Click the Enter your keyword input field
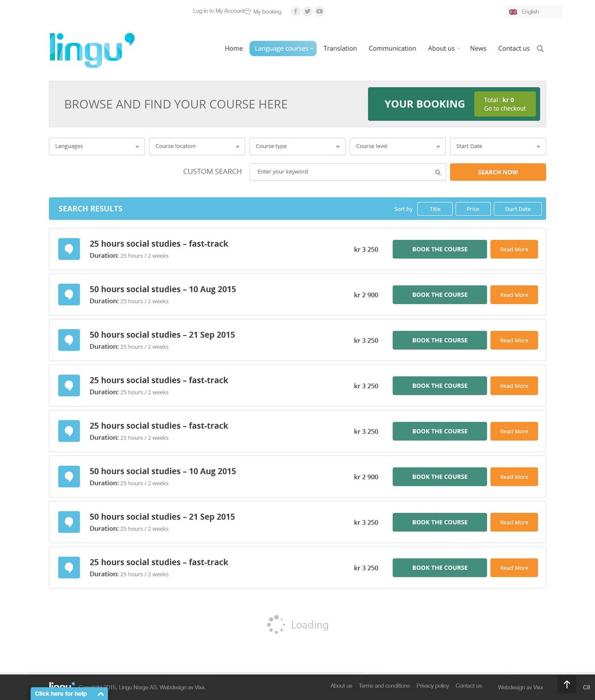This screenshot has height=700, width=595. (x=340, y=172)
